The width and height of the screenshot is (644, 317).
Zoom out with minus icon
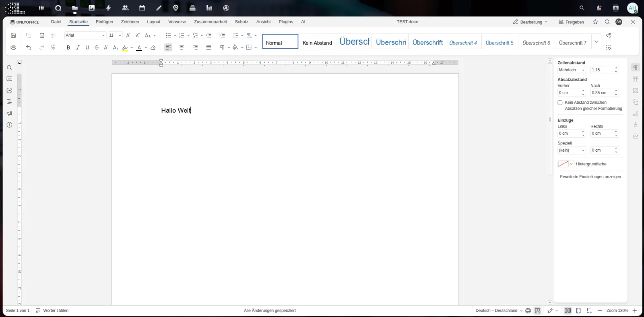(x=600, y=311)
